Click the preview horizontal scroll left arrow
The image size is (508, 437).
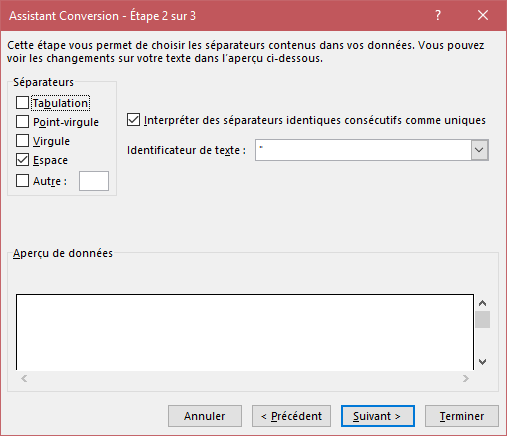coord(24,378)
